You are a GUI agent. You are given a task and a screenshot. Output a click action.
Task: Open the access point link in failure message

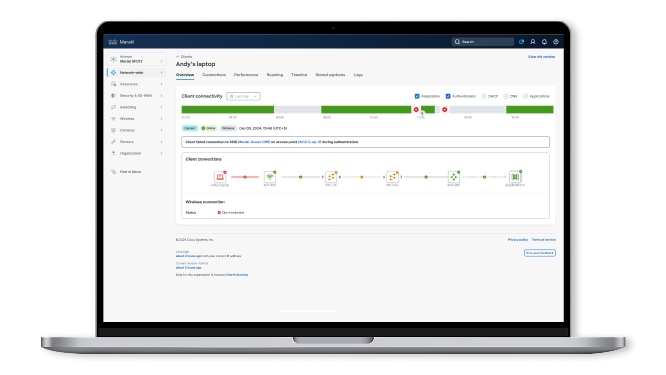coord(309,142)
